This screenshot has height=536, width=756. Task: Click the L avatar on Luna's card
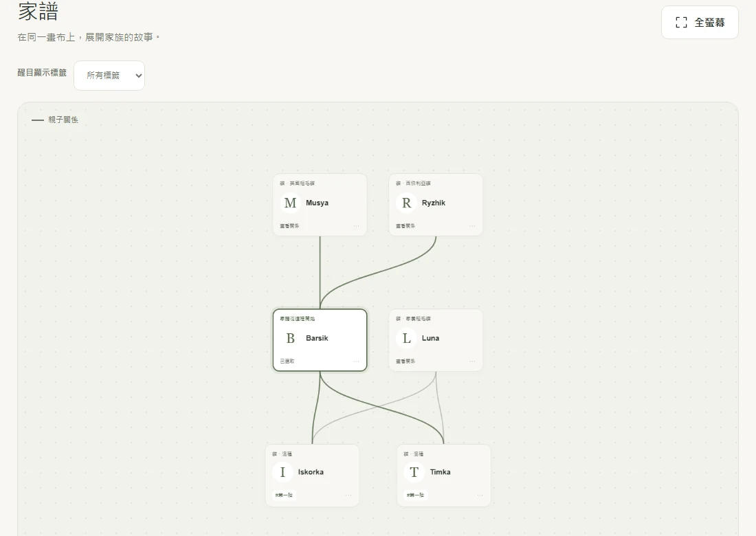click(x=406, y=338)
